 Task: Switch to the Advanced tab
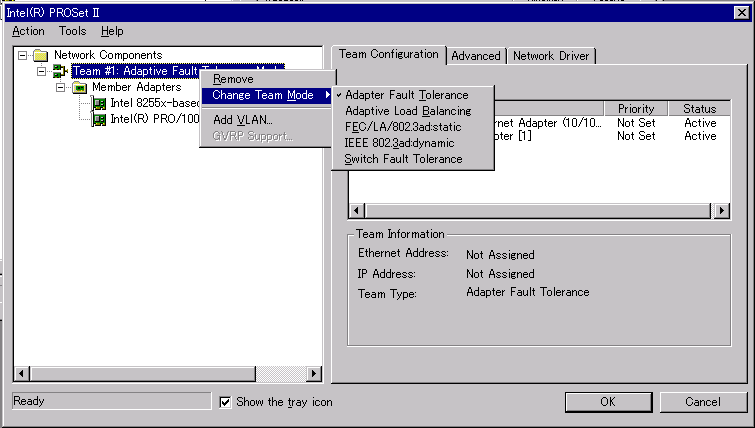pos(476,56)
